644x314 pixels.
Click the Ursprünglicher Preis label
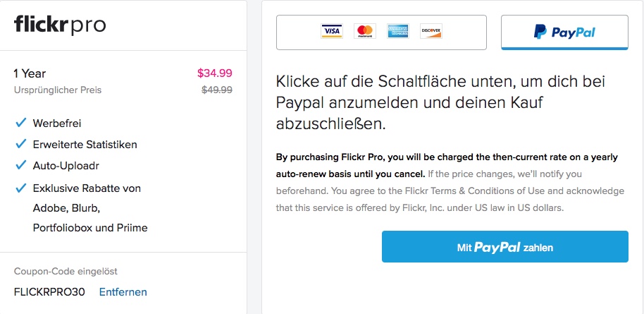click(58, 90)
